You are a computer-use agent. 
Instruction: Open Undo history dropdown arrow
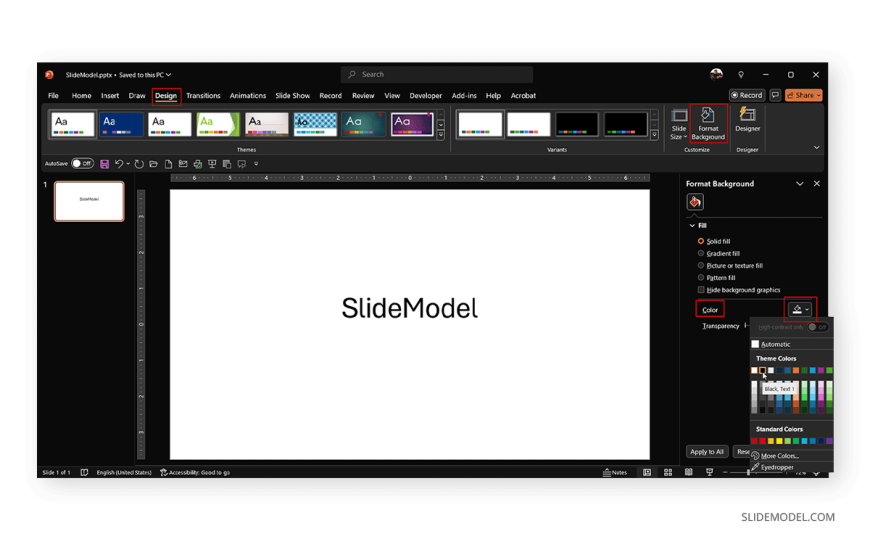tap(128, 164)
